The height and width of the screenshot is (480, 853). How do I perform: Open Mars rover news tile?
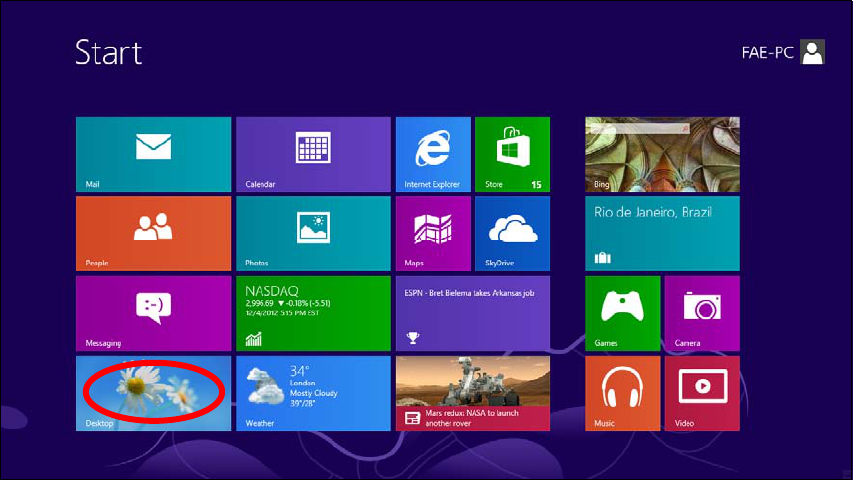473,393
